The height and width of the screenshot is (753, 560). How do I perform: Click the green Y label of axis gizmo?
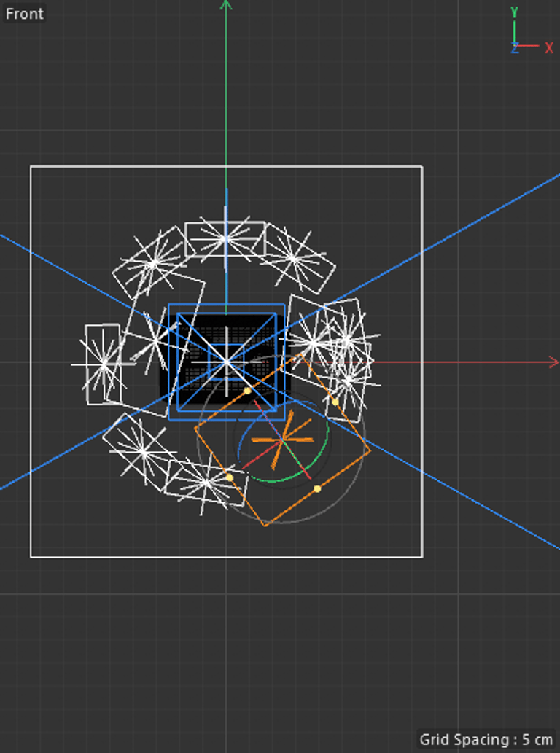coord(514,12)
